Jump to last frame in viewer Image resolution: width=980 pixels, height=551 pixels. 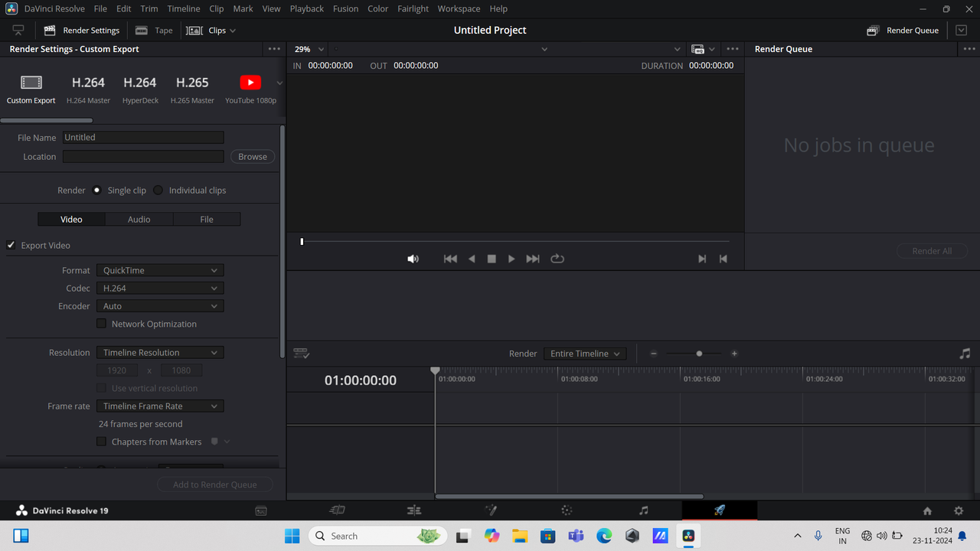coord(533,259)
